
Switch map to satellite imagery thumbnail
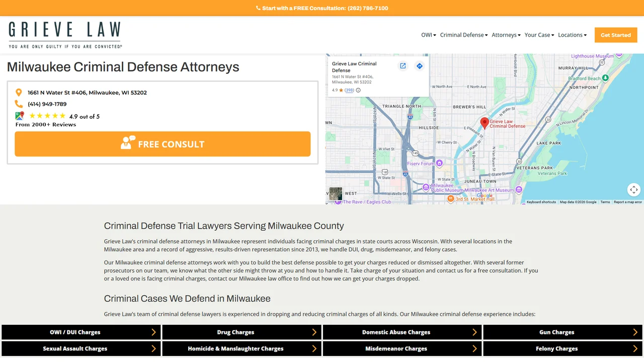(336, 194)
